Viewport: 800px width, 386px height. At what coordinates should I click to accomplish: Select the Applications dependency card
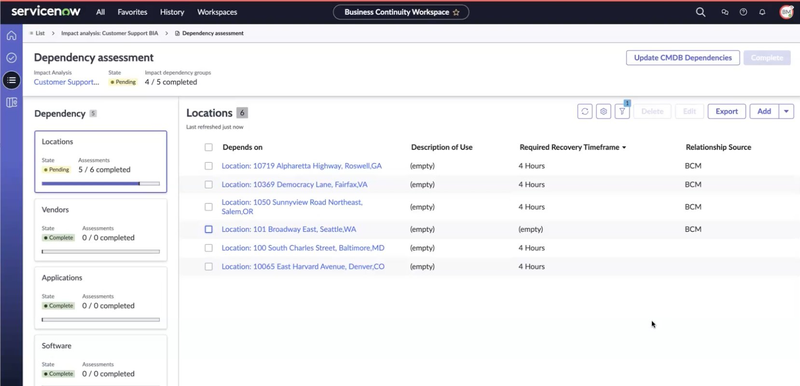pos(101,298)
